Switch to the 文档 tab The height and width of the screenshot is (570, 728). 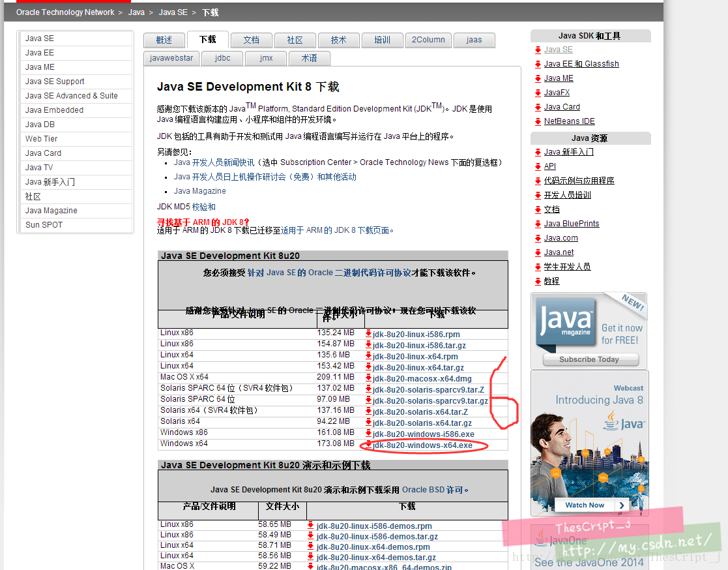click(251, 40)
